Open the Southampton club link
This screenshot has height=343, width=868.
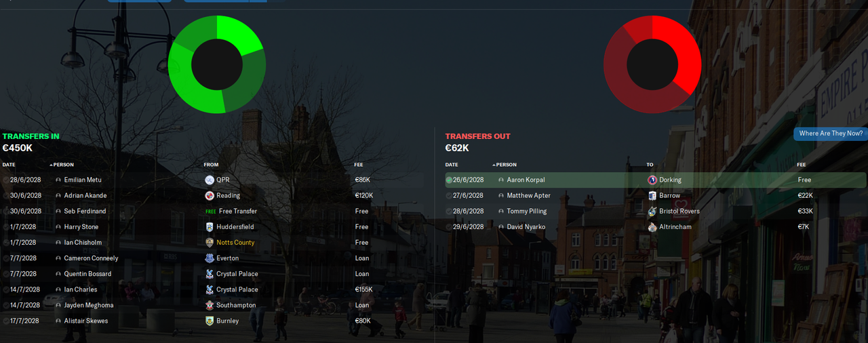[x=236, y=305]
